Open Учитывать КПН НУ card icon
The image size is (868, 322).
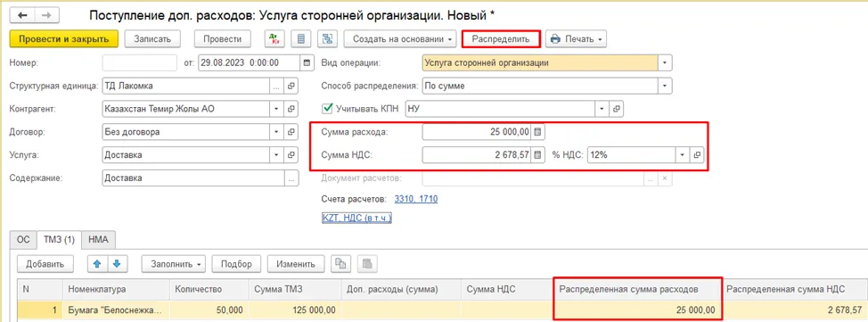click(x=617, y=109)
